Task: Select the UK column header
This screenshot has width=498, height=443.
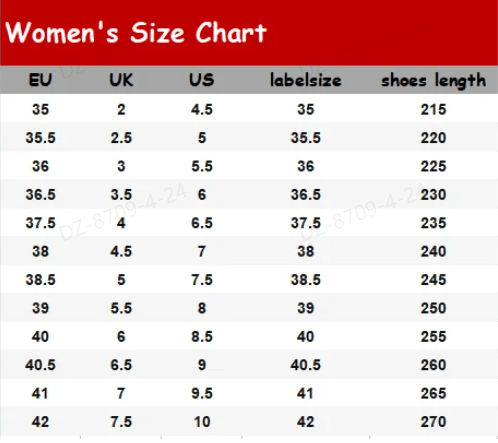Action: click(121, 80)
